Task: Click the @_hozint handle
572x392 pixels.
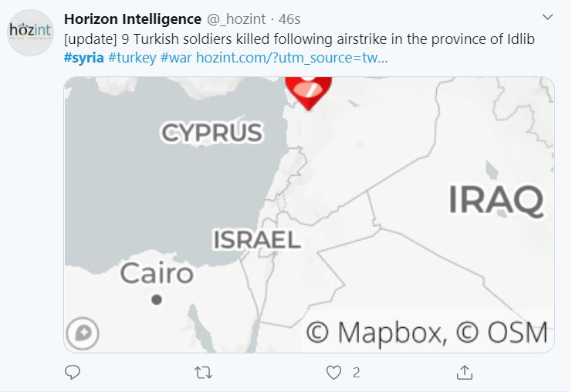Action: (236, 19)
